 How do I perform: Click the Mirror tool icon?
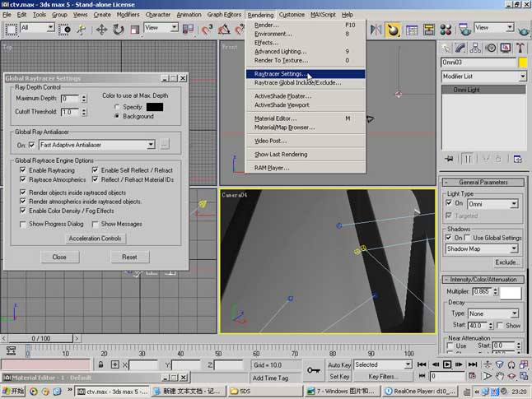point(376,30)
